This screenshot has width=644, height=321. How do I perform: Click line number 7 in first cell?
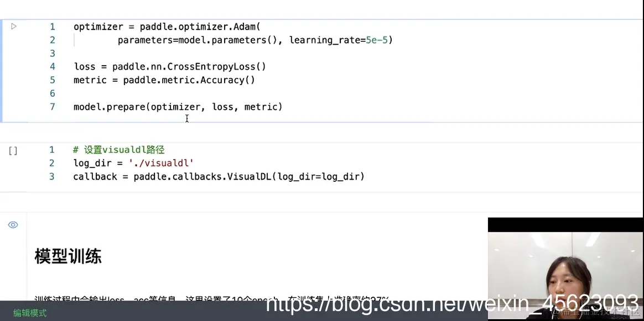click(x=52, y=107)
